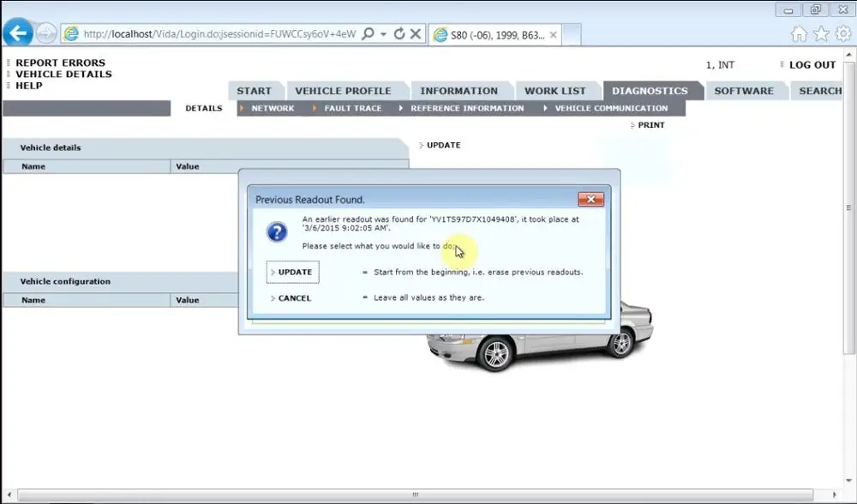Click the Vehicle details section title
This screenshot has height=504, width=857.
point(51,147)
